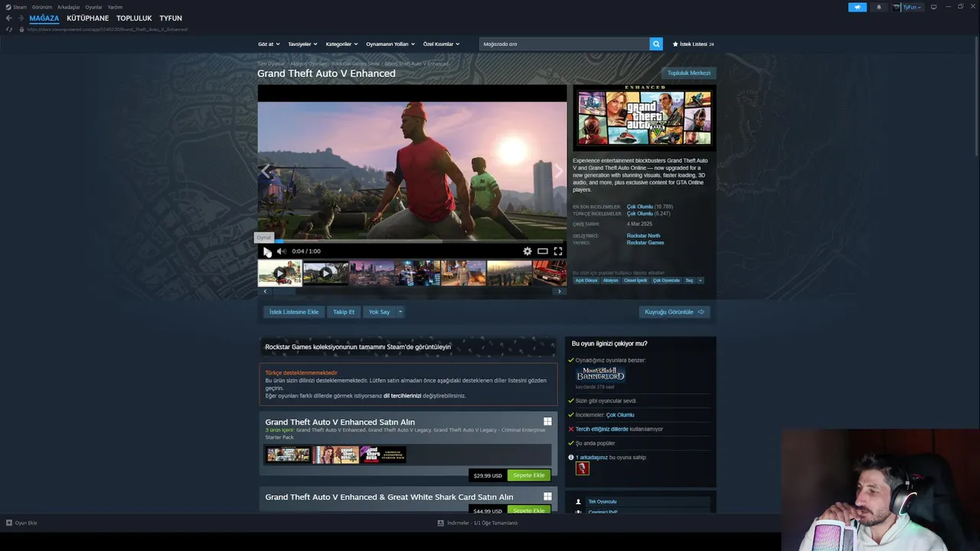Image resolution: width=980 pixels, height=551 pixels.
Task: Open video settings gear on the trailer
Action: [x=528, y=251]
